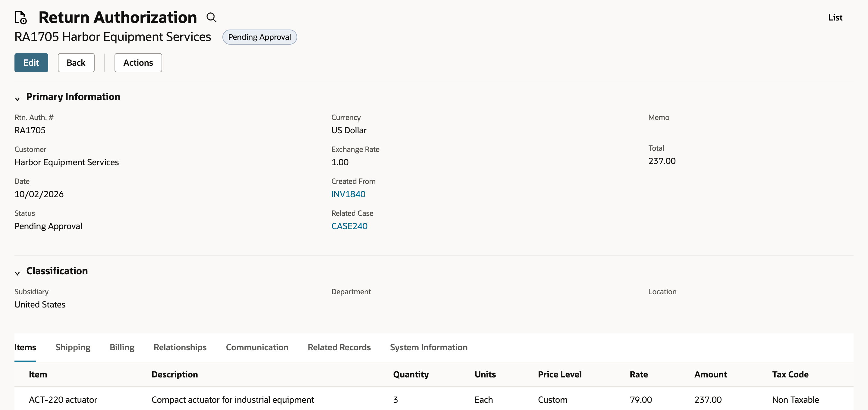Image resolution: width=868 pixels, height=410 pixels.
Task: Collapse the Classification section
Action: point(17,273)
